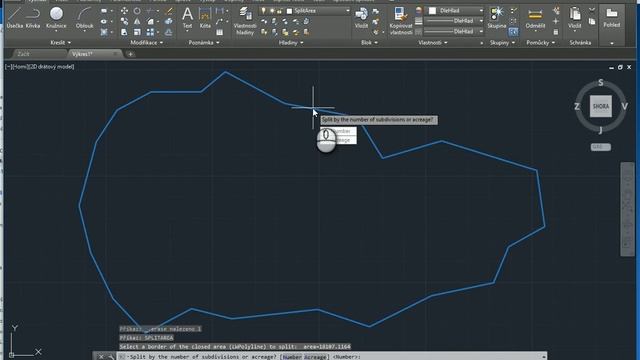Open the USS dropdown below ViewCube
Viewport: 640px width, 360px height.
(601, 147)
